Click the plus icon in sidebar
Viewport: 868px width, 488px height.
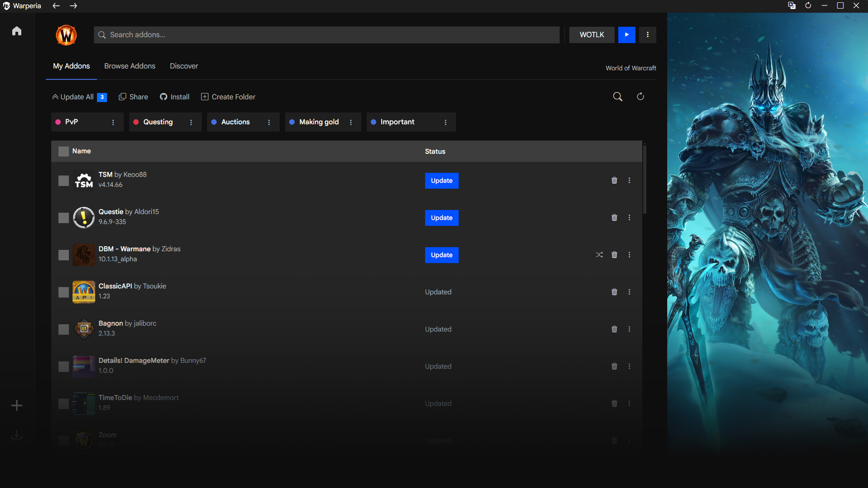tap(17, 405)
